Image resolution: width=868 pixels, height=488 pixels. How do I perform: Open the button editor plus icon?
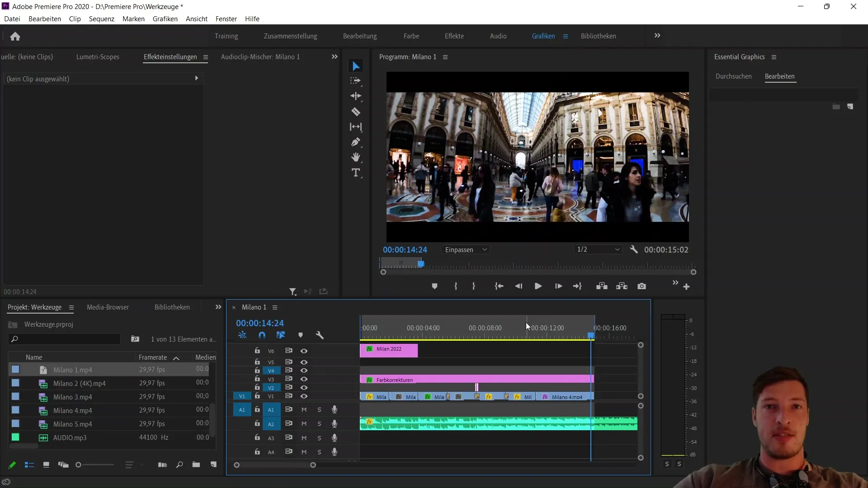point(686,287)
